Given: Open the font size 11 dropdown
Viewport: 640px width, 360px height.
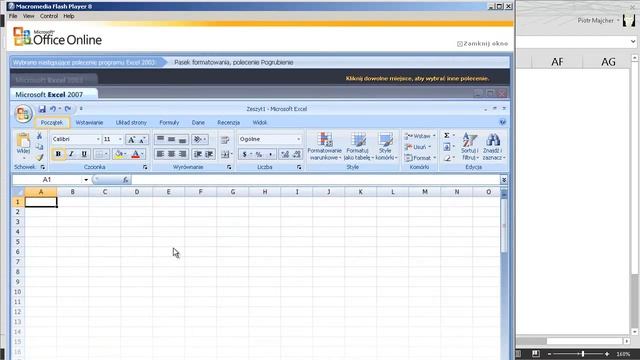Looking at the screenshot, I should click(120, 139).
